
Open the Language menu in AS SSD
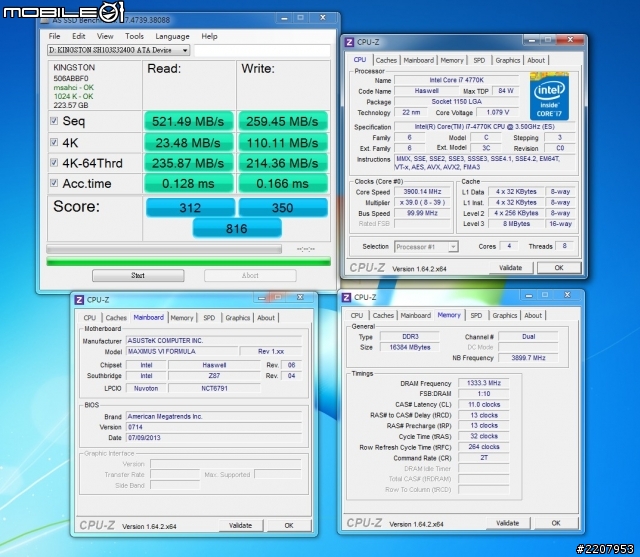(172, 36)
